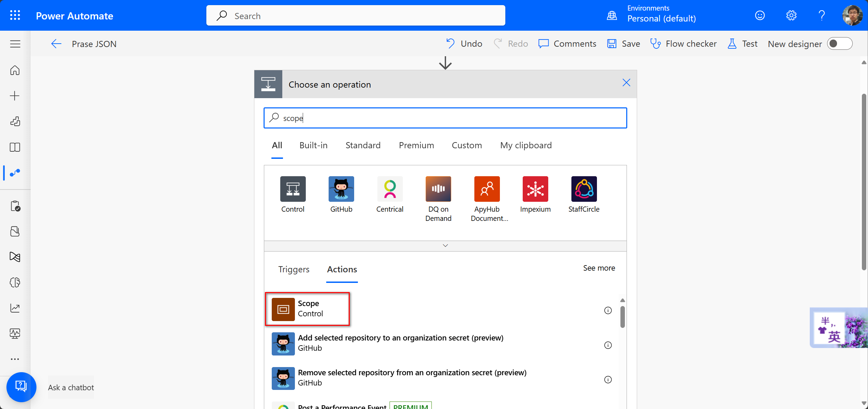Open the Impexium connector
Screen dimensions: 868x409
click(x=535, y=189)
